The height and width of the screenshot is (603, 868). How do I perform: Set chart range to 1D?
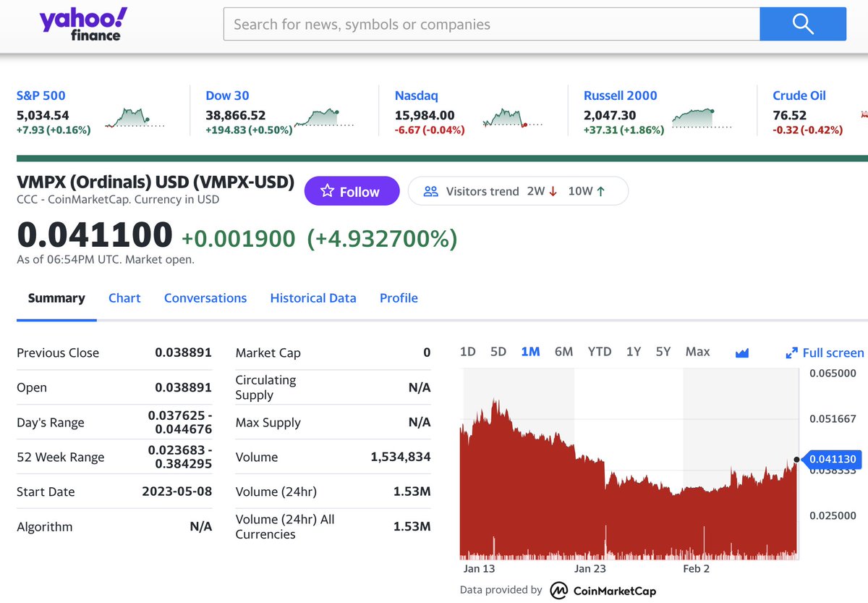click(468, 352)
